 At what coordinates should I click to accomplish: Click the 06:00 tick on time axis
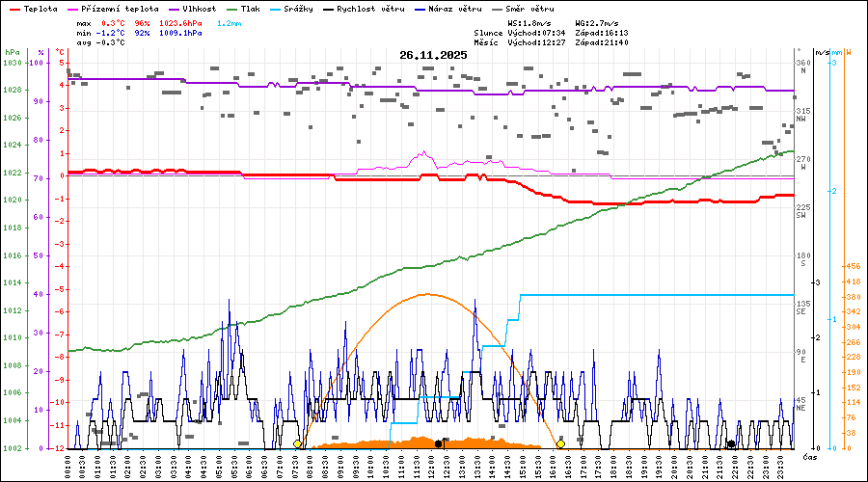[x=249, y=467]
